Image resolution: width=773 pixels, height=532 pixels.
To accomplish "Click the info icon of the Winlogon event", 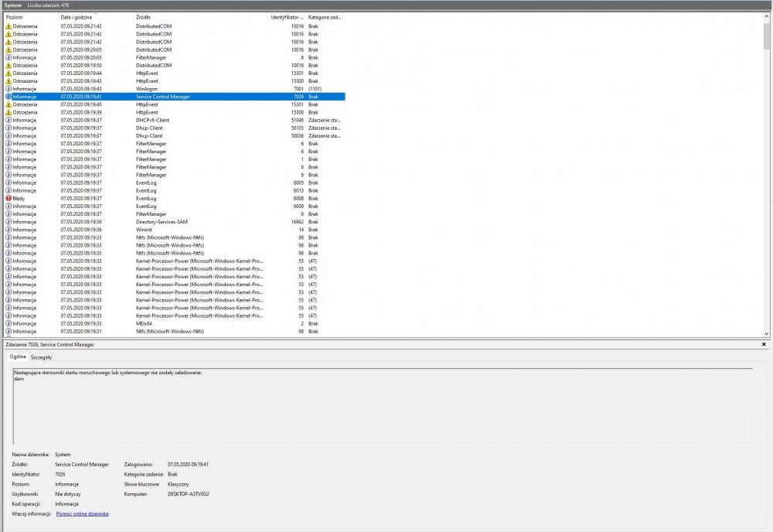I will tap(8, 89).
